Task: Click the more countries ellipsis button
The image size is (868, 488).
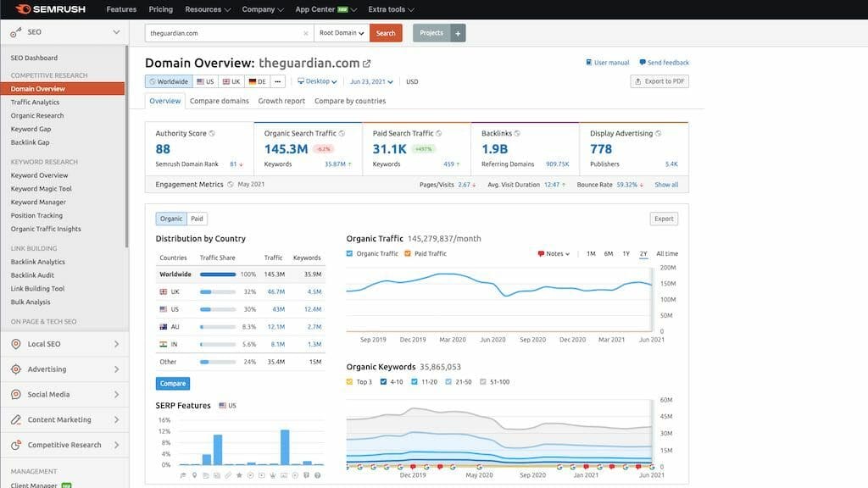Action: 278,81
